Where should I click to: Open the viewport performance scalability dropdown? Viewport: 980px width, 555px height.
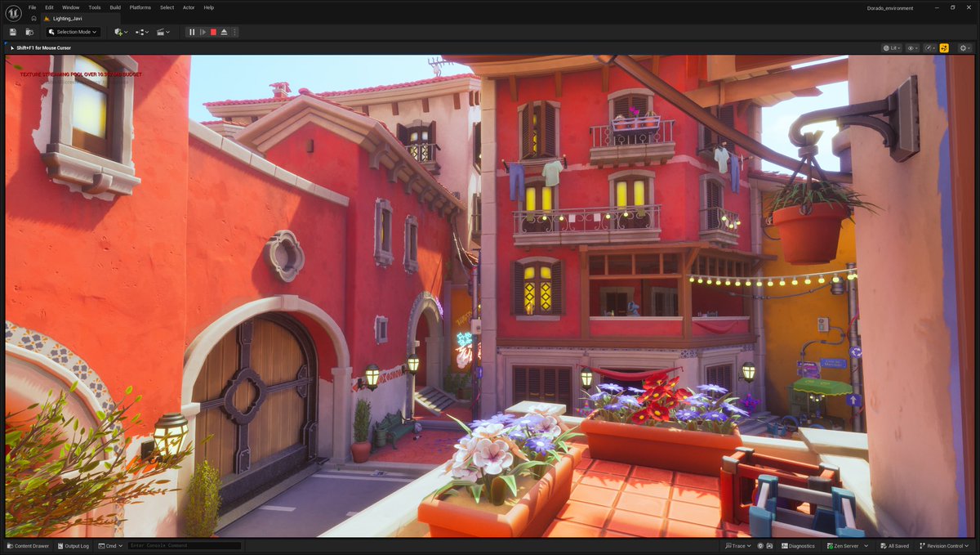[930, 48]
